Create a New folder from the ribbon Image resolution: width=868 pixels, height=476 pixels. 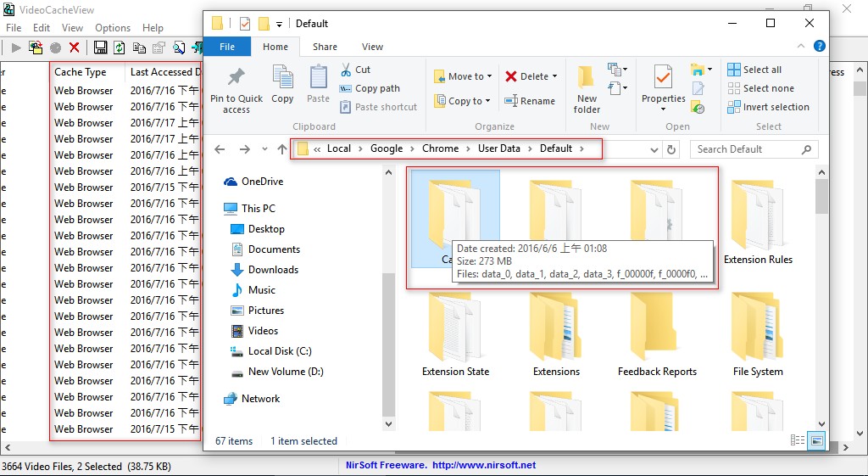(x=587, y=89)
